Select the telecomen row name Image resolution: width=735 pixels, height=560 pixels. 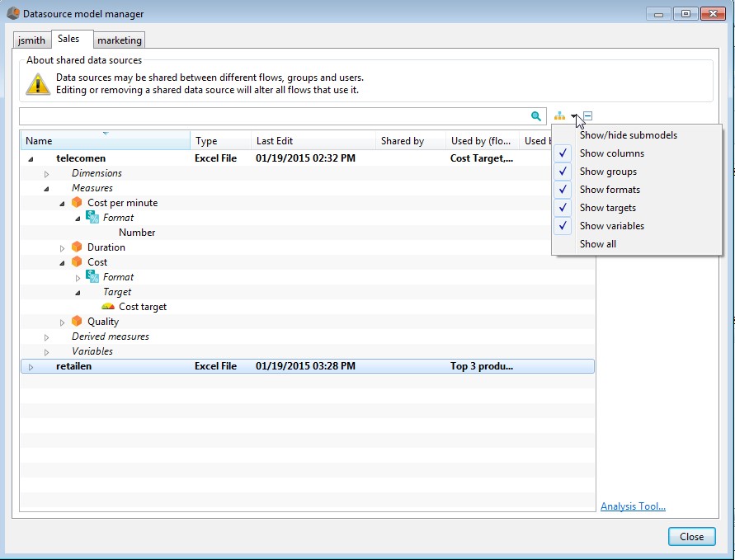[x=81, y=158]
